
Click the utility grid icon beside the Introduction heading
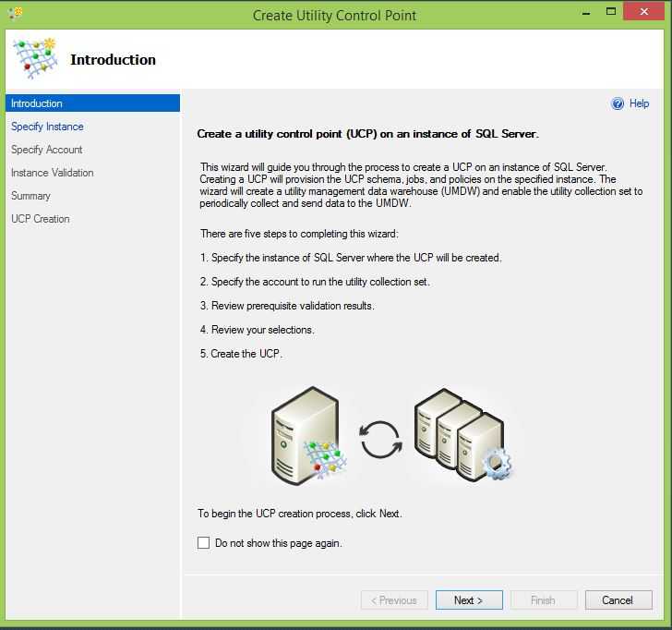[x=36, y=59]
